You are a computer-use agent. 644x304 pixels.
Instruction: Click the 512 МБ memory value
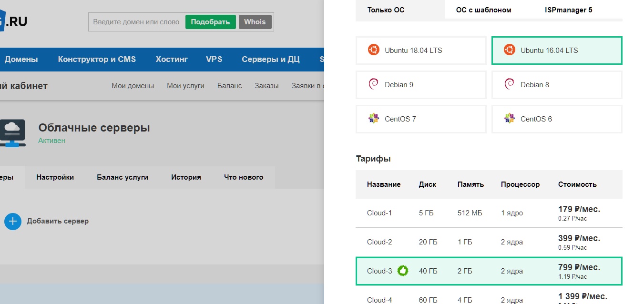(x=469, y=213)
